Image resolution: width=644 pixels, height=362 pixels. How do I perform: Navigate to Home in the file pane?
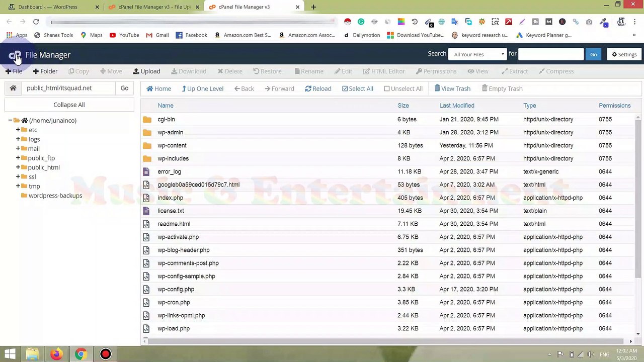(159, 88)
